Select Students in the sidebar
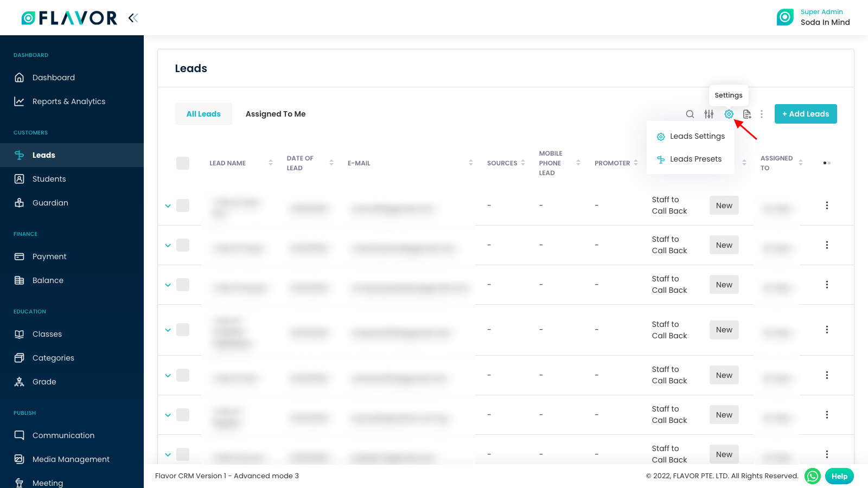This screenshot has height=488, width=868. point(49,179)
